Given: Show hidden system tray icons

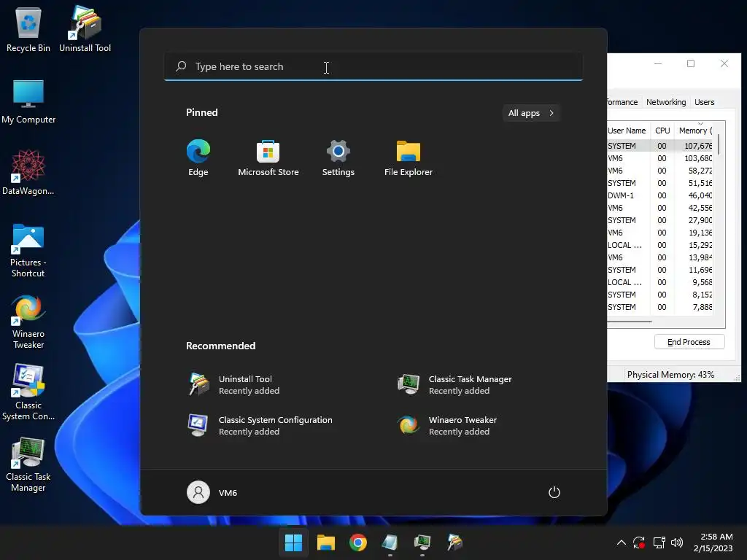Looking at the screenshot, I should click(622, 542).
